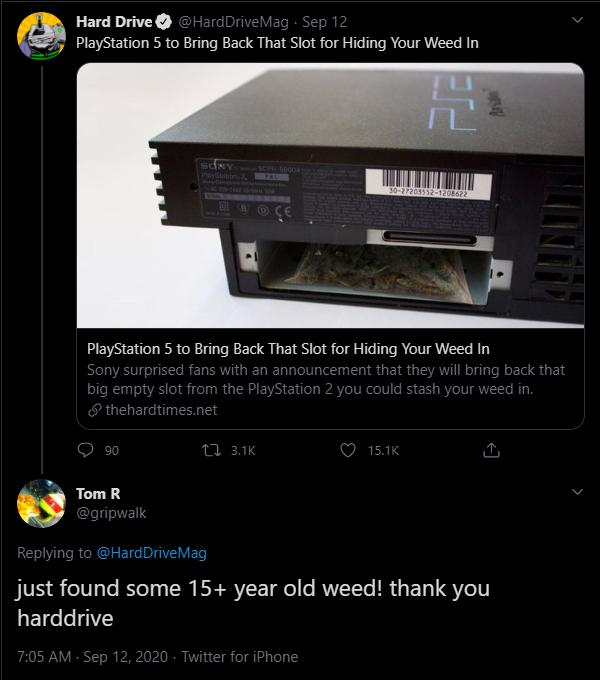Click the reply speech bubble icon
The width and height of the screenshot is (600, 680).
[85, 451]
